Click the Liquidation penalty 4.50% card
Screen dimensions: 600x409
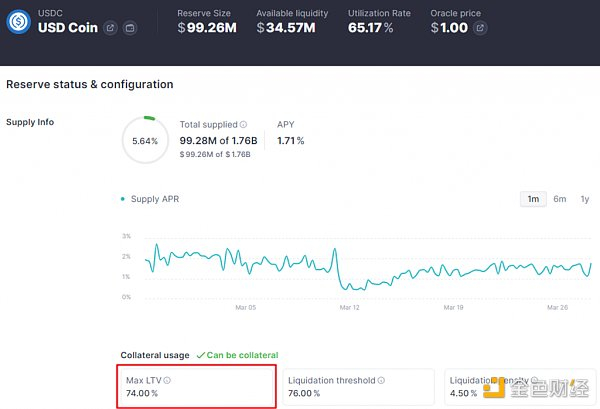click(520, 386)
